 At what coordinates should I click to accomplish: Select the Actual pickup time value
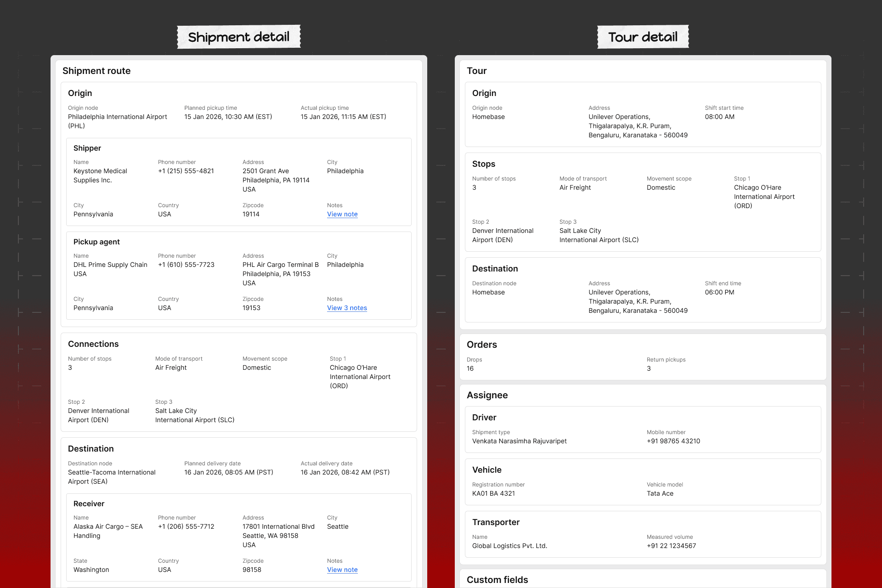coord(343,117)
